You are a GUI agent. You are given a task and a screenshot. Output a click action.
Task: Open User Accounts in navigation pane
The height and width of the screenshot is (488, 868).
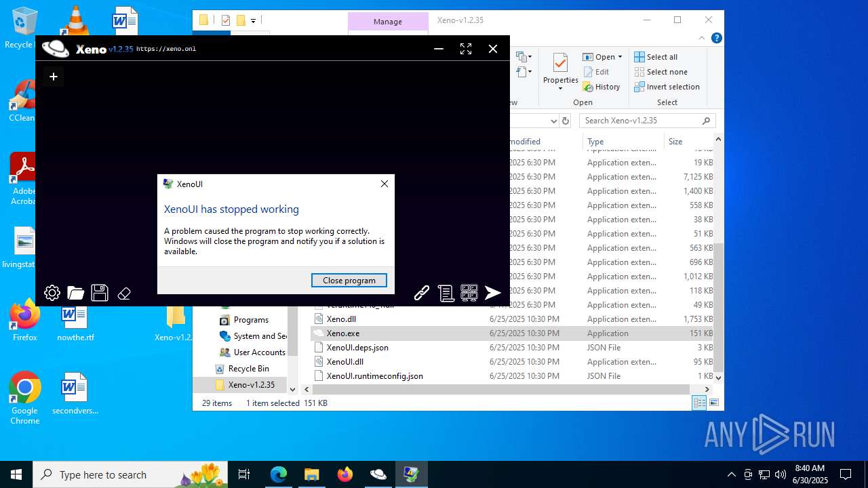pyautogui.click(x=252, y=352)
